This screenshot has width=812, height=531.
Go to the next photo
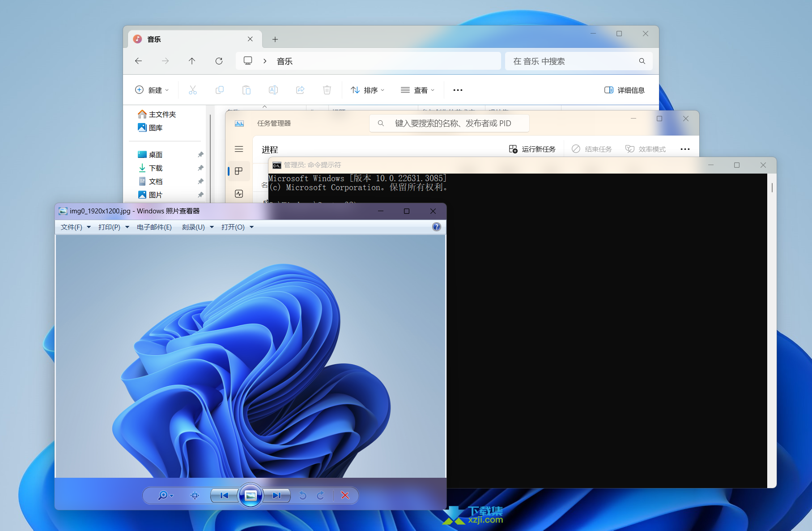(276, 495)
